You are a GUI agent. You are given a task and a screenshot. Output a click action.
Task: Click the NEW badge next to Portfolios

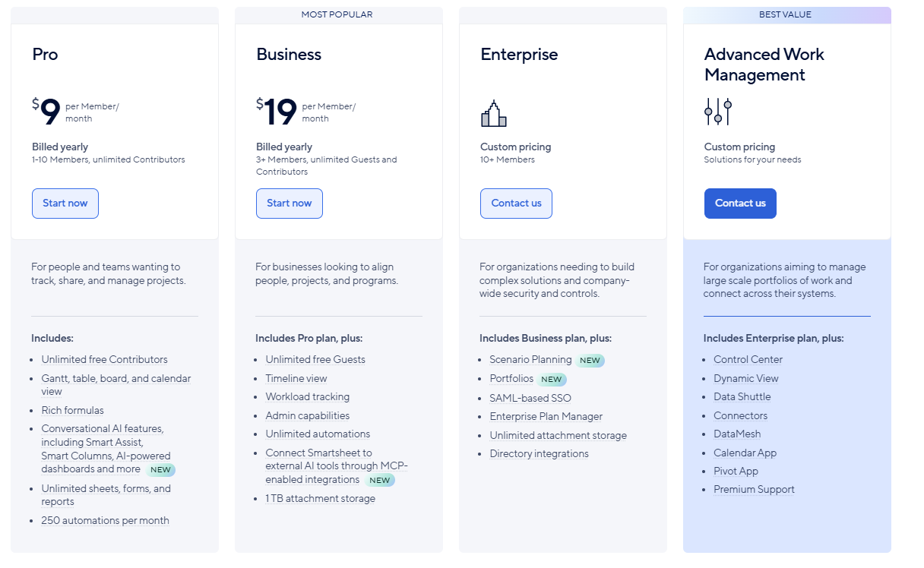(552, 380)
